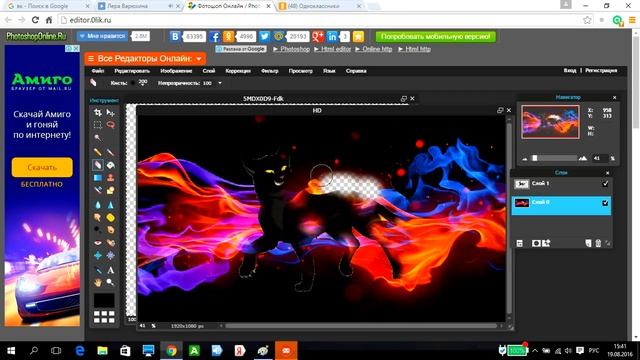
Task: Click the Navigator preview thumbnail
Action: coord(550,122)
